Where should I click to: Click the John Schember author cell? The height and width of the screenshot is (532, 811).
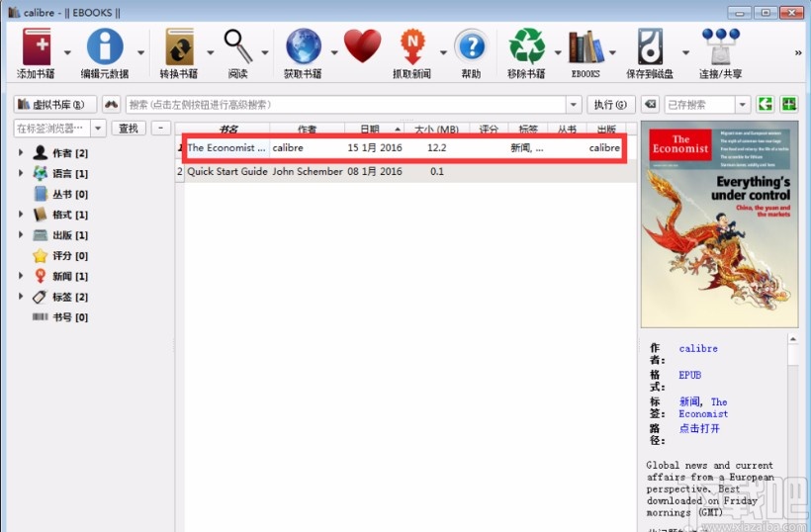click(308, 171)
